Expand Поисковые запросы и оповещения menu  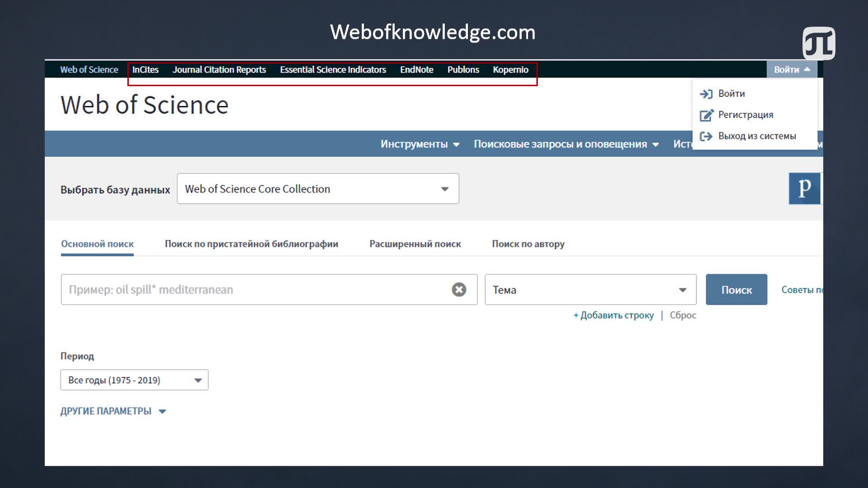point(566,144)
